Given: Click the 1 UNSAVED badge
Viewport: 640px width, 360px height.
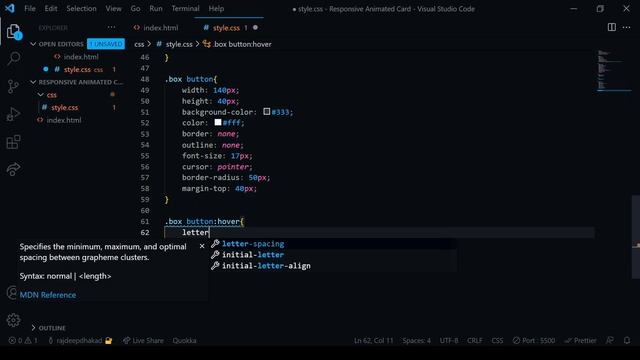Looking at the screenshot, I should coord(106,44).
